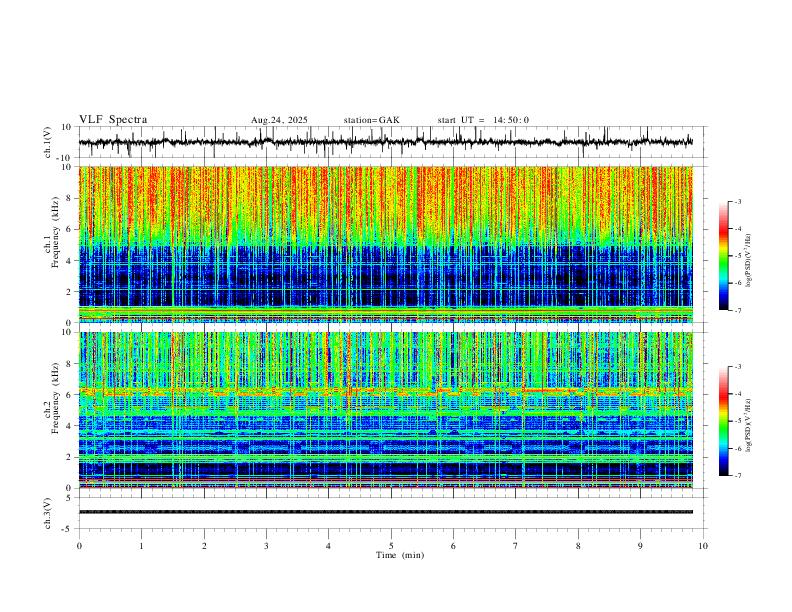Viewport: 792px width, 612px height.
Task: Click the ch.2 spectrogram PSD color bar
Action: pos(723,421)
